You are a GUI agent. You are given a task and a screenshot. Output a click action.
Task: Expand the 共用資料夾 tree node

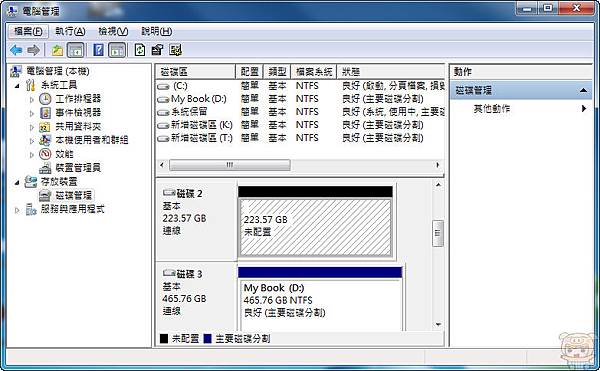tap(32, 127)
